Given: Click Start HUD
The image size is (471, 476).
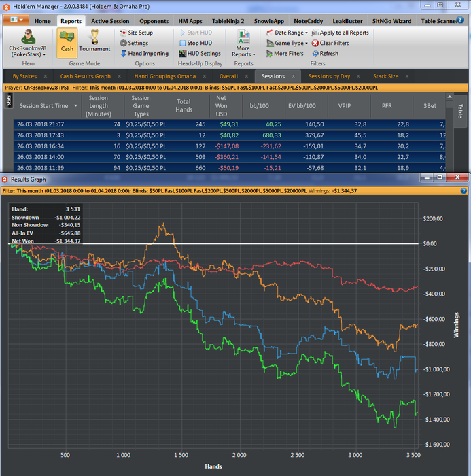Looking at the screenshot, I should 196,33.
